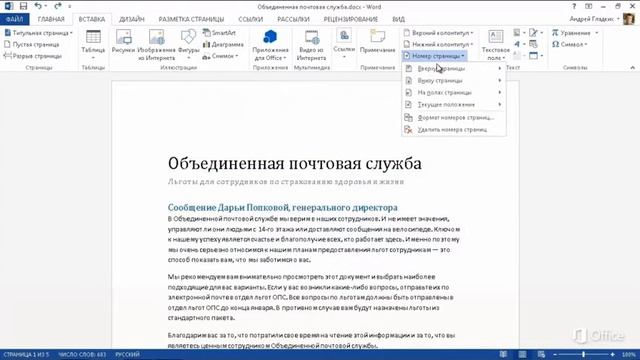Switch to web layout view
The width and height of the screenshot is (640, 360).
(541, 354)
